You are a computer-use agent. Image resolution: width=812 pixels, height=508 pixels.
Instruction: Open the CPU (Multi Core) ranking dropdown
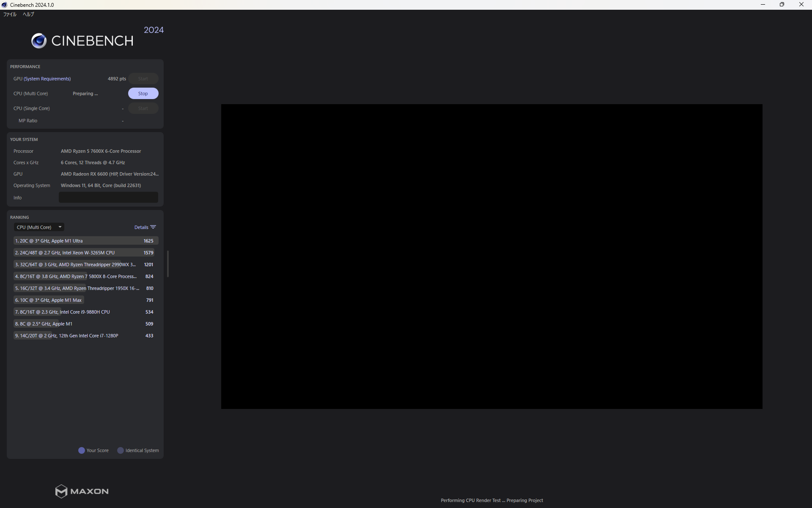point(38,227)
